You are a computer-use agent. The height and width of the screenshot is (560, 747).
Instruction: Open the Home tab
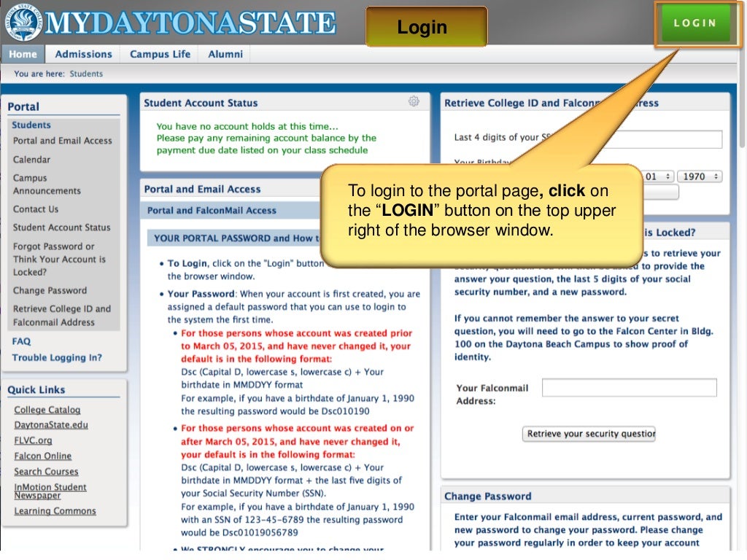coord(23,54)
